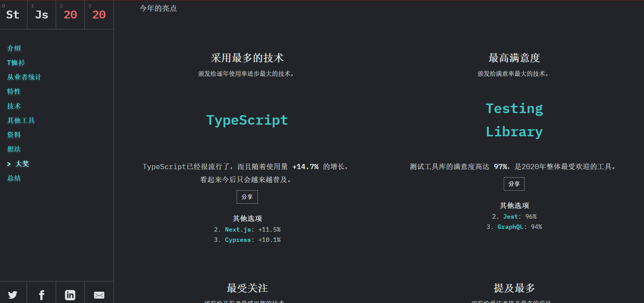Share via the LinkedIn icon
The width and height of the screenshot is (644, 303).
[70, 295]
